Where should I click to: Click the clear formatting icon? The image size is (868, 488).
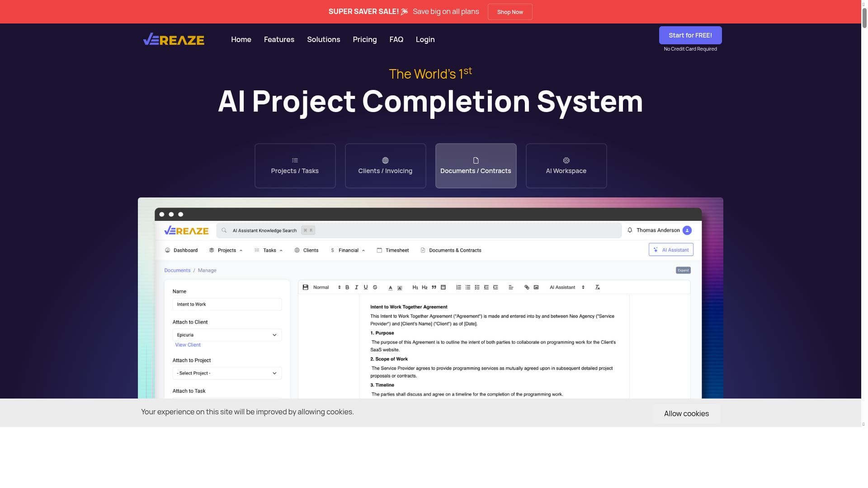[597, 287]
